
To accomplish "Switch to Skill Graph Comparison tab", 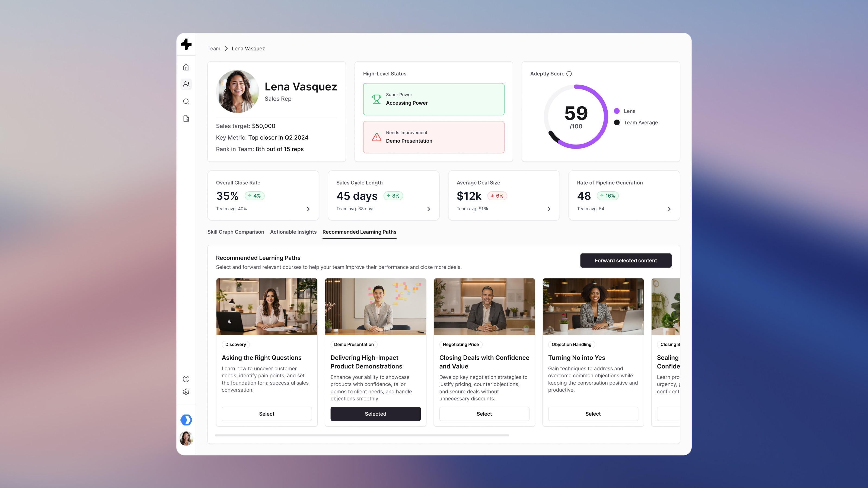I will pos(235,232).
